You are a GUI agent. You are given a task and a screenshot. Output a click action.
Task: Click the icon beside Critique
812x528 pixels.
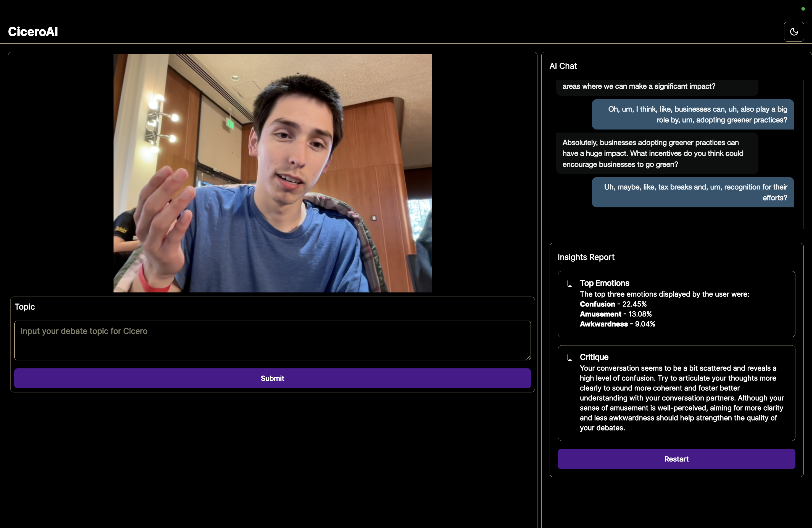click(570, 357)
